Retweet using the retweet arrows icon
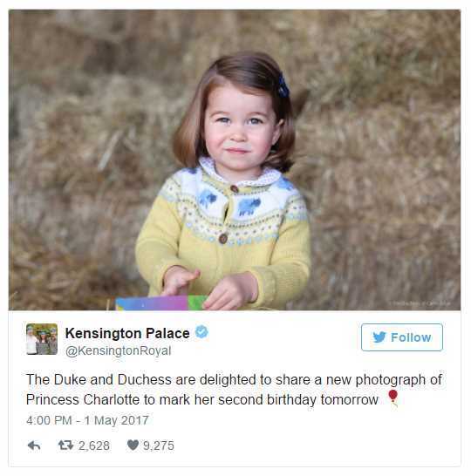Viewport: 471px width, 476px height. pyautogui.click(x=66, y=445)
